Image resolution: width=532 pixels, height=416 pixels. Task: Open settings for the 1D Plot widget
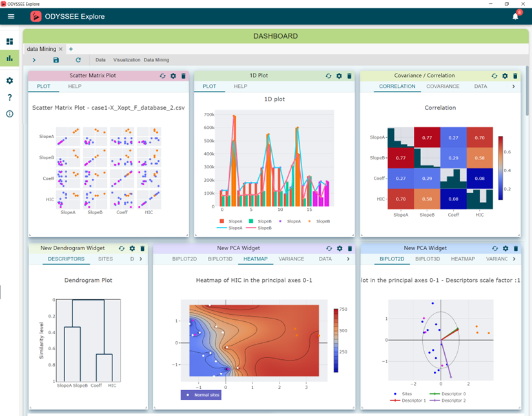click(340, 75)
